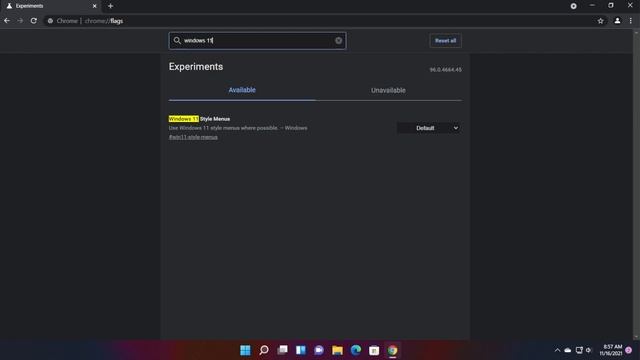The height and width of the screenshot is (360, 640).
Task: Click the page vertical scrollbar
Action: pos(636,184)
